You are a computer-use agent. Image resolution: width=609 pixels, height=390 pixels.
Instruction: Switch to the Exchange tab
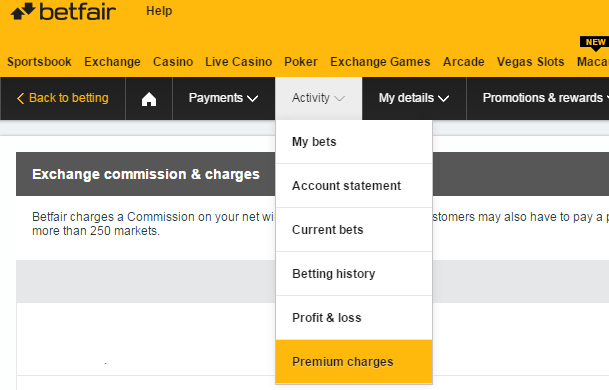(112, 62)
